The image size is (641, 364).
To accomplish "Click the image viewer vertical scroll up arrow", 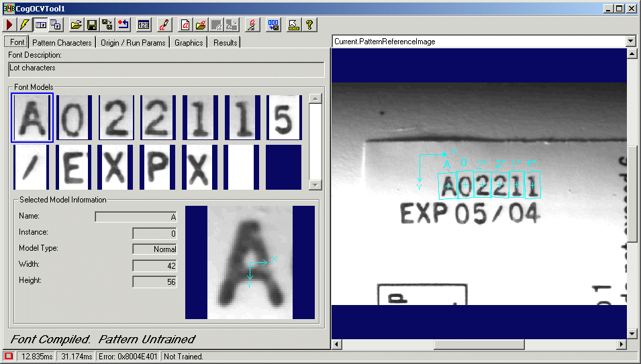I will [631, 54].
